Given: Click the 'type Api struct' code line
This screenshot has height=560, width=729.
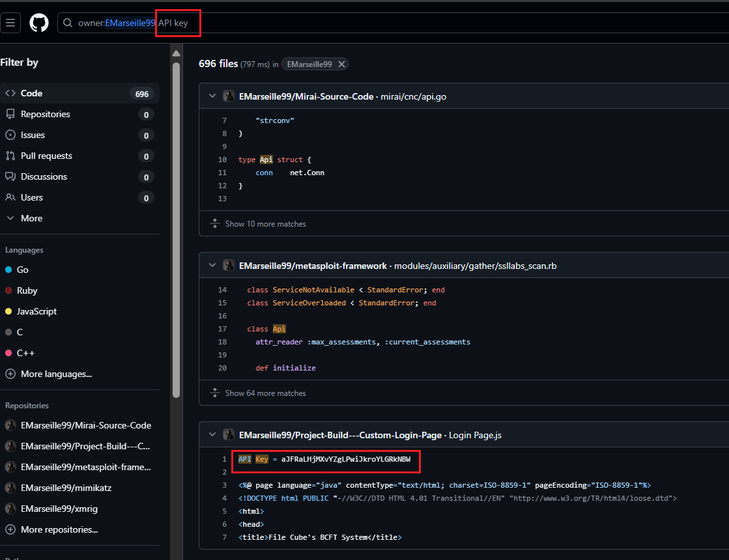Looking at the screenshot, I should click(275, 160).
